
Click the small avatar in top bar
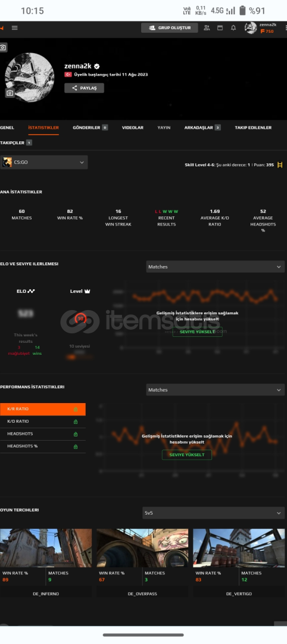click(x=251, y=28)
